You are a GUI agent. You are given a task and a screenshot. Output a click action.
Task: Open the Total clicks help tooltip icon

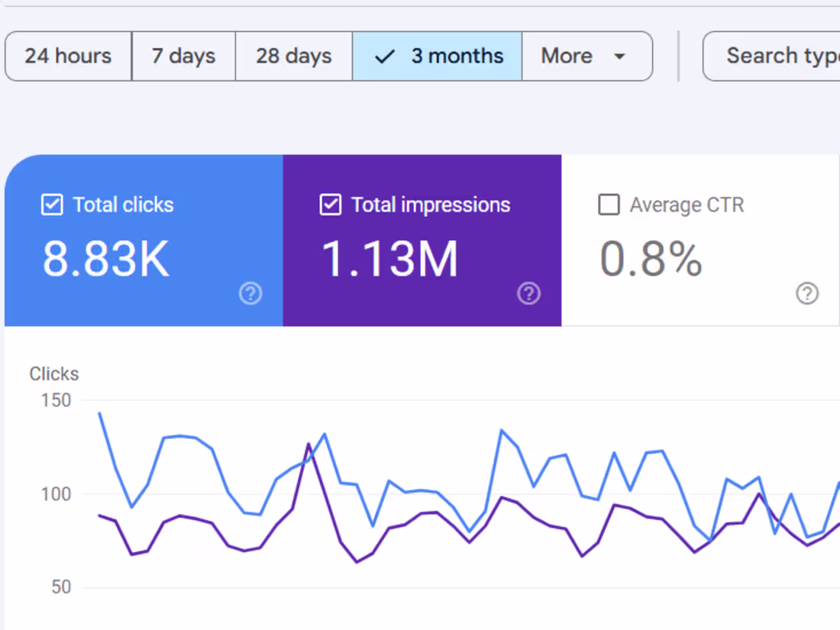click(250, 293)
